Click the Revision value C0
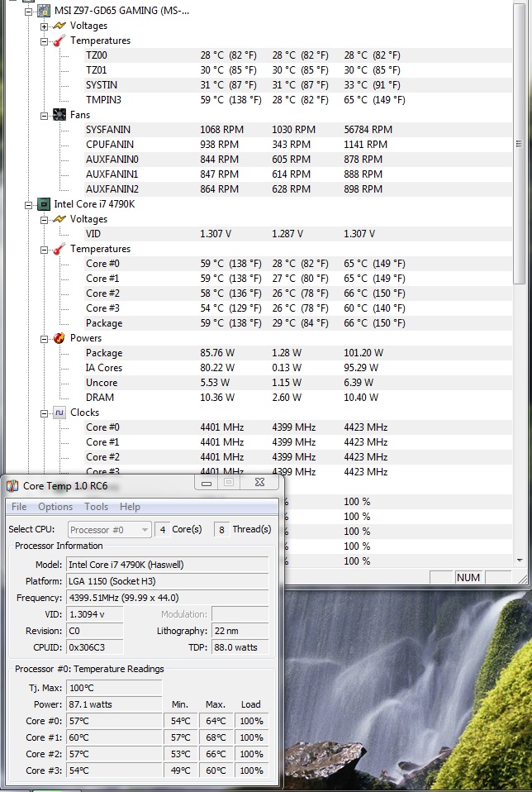The height and width of the screenshot is (792, 532). coord(95,631)
